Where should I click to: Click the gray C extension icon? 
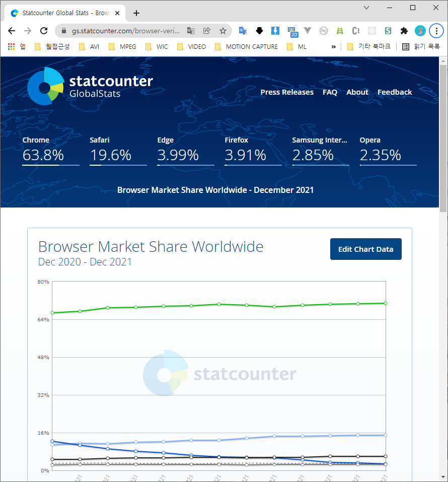coord(356,31)
